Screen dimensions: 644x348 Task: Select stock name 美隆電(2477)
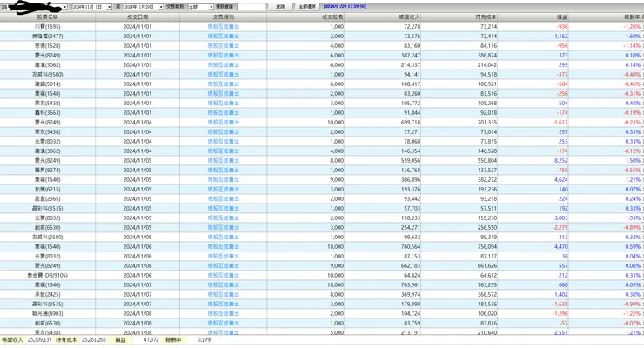48,37
